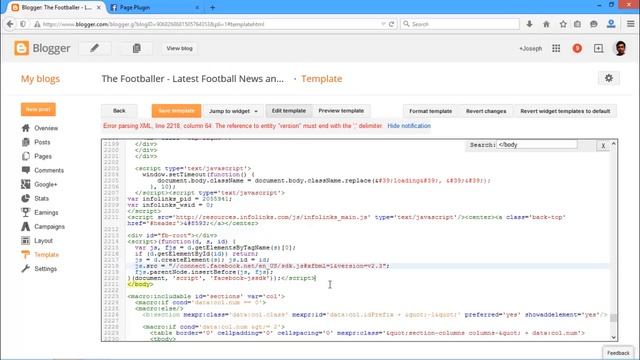Switch to the Page Plugin tab
This screenshot has height=360, width=640.
[x=154, y=7]
